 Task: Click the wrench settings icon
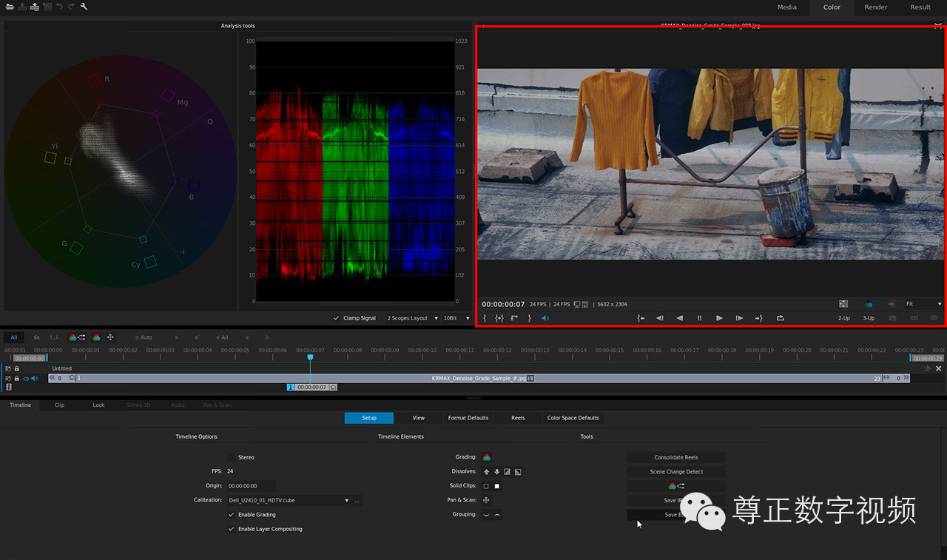click(x=84, y=7)
